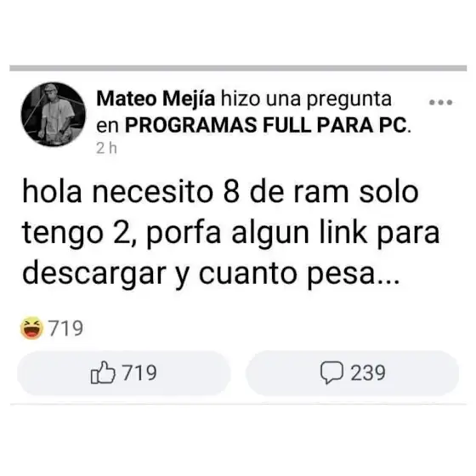Like the post with the thumbs-up icon
The image size is (476, 476).
(x=103, y=372)
